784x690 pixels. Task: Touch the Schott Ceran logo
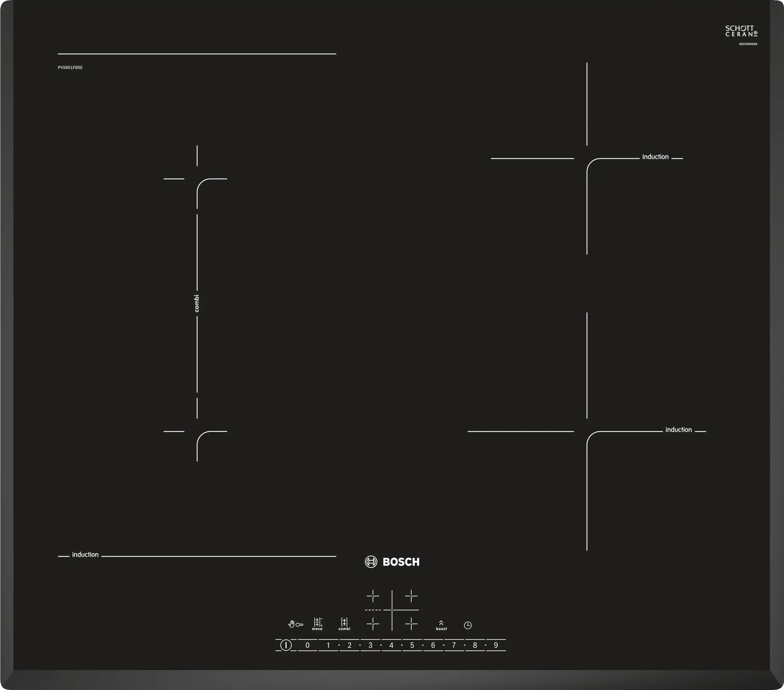[x=741, y=32]
